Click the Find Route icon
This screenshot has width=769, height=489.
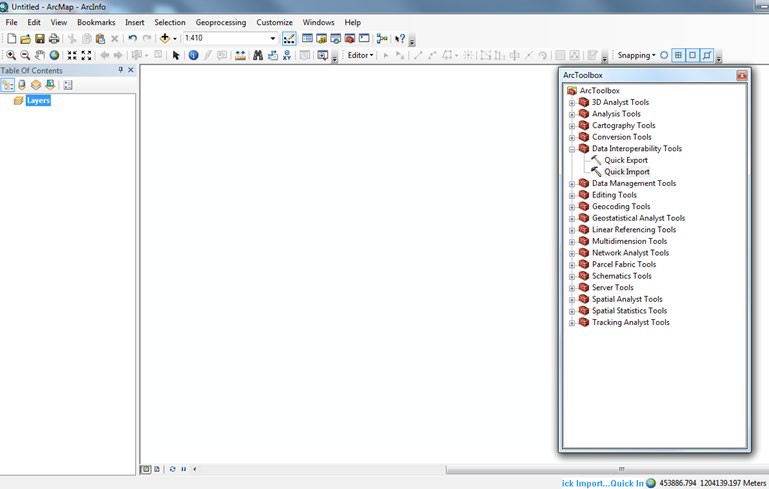[273, 55]
